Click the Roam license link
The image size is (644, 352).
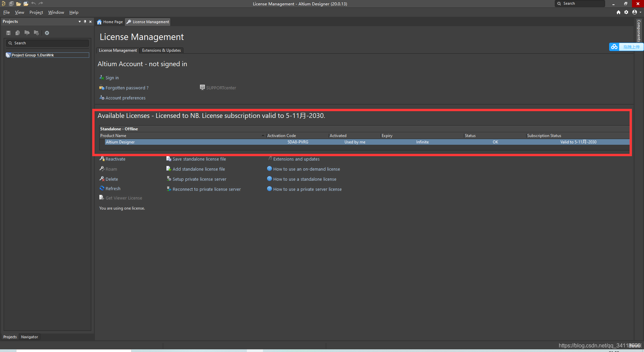(111, 169)
